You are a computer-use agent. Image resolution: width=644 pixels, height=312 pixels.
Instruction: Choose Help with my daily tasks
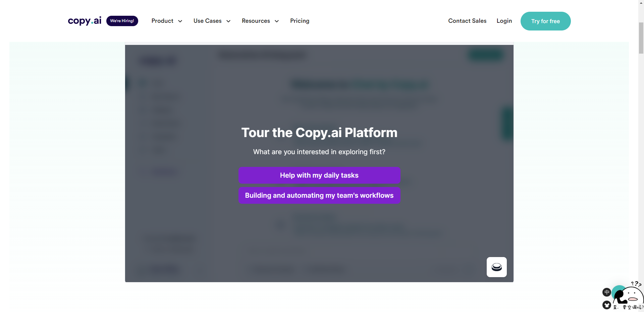point(319,175)
